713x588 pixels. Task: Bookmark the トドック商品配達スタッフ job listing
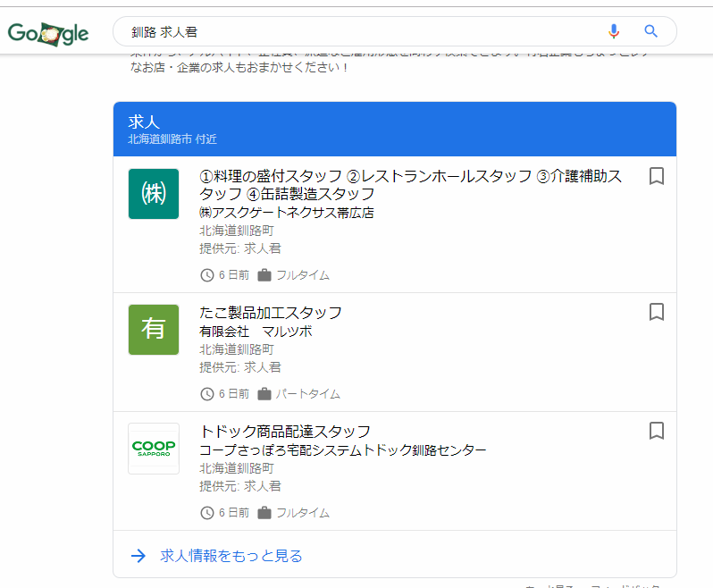tap(656, 431)
